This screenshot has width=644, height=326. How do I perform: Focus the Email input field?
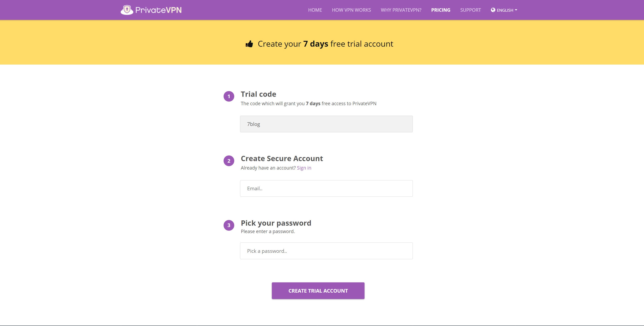(x=326, y=188)
